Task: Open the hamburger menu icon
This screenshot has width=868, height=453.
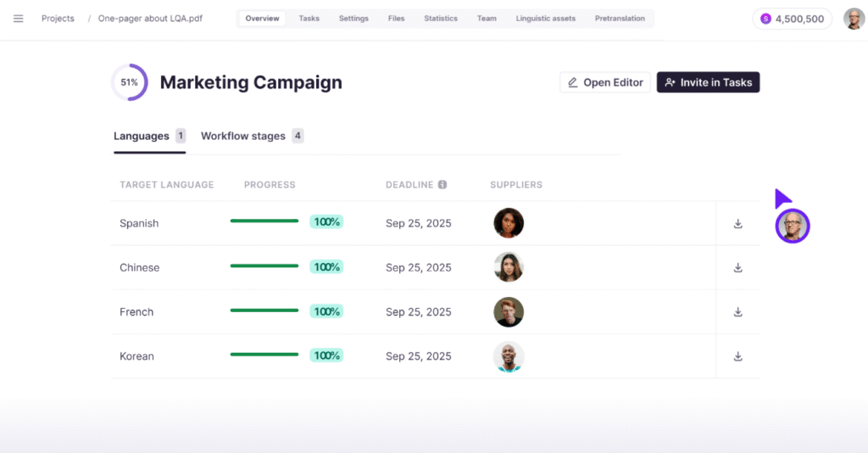Action: point(19,19)
